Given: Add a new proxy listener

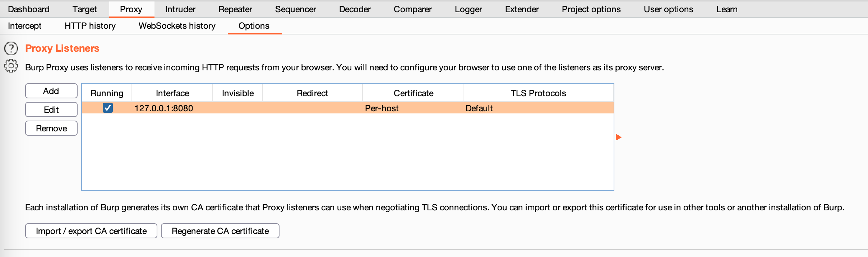Looking at the screenshot, I should (51, 91).
